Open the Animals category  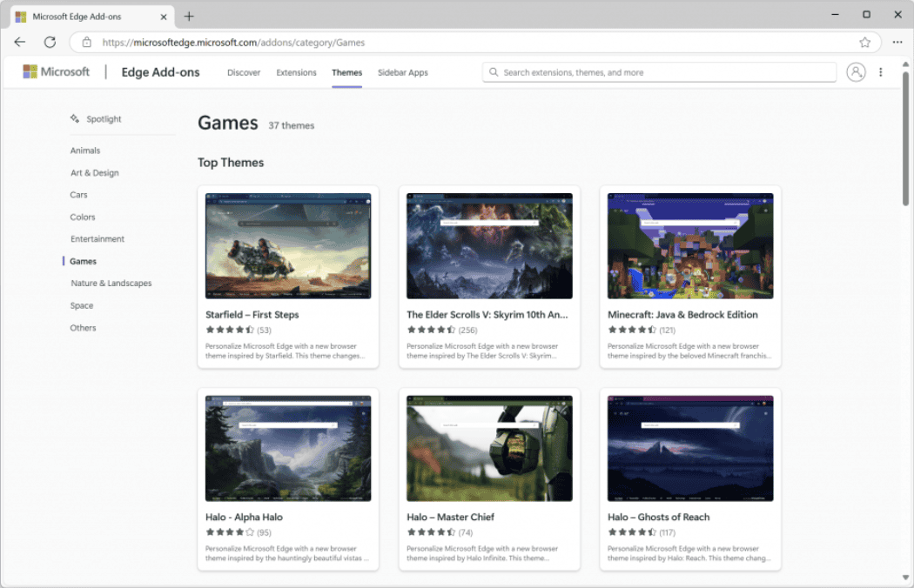coord(85,150)
